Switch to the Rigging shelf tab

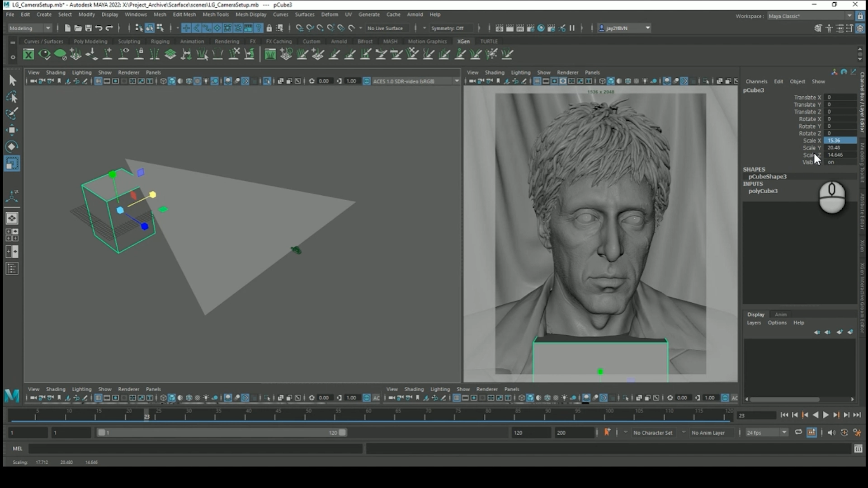pyautogui.click(x=160, y=41)
